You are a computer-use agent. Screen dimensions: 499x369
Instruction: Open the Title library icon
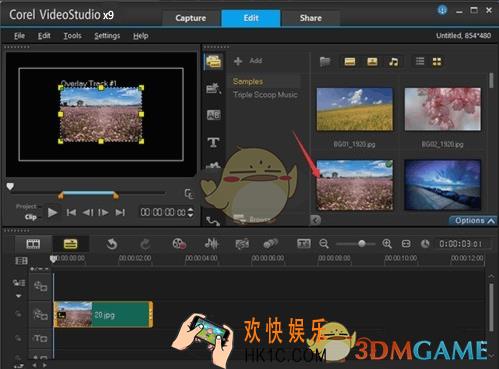pos(214,142)
